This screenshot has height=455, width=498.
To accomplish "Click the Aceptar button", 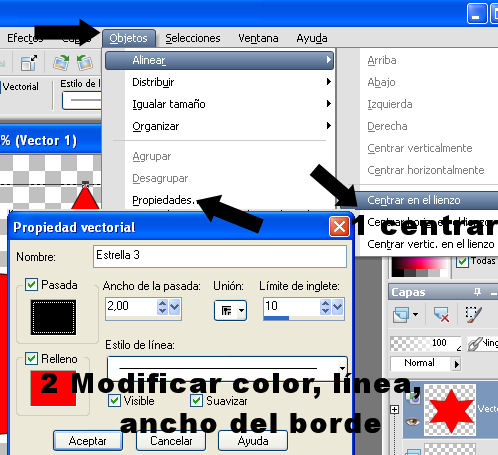I will point(88,441).
